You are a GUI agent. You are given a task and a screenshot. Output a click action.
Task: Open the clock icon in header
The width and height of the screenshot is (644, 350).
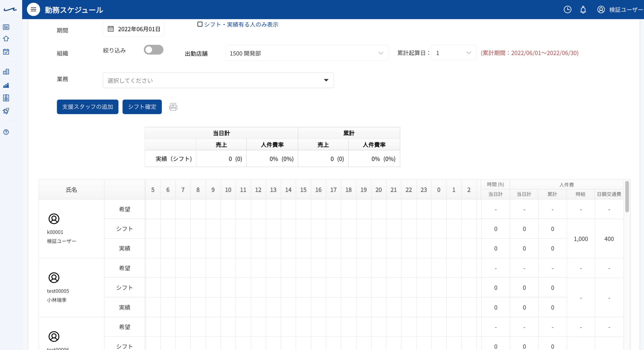pos(567,10)
